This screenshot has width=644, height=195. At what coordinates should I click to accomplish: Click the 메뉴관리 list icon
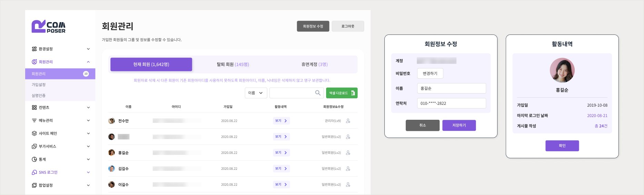pyautogui.click(x=34, y=120)
